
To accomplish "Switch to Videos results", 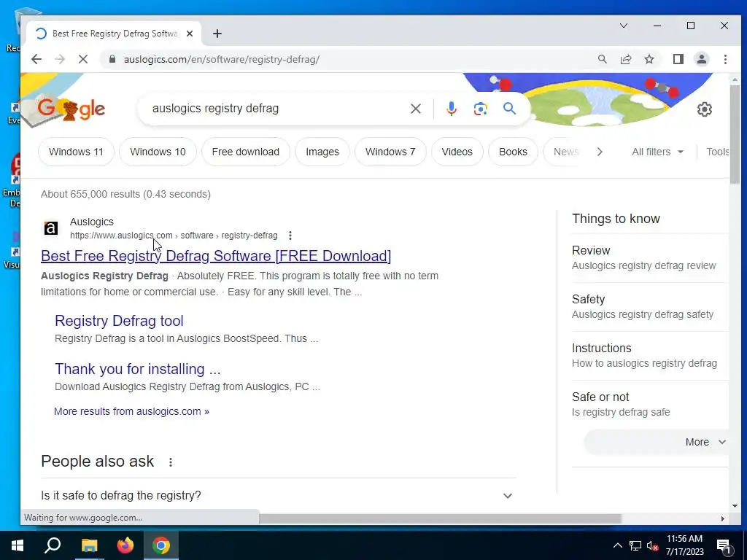I will point(457,152).
